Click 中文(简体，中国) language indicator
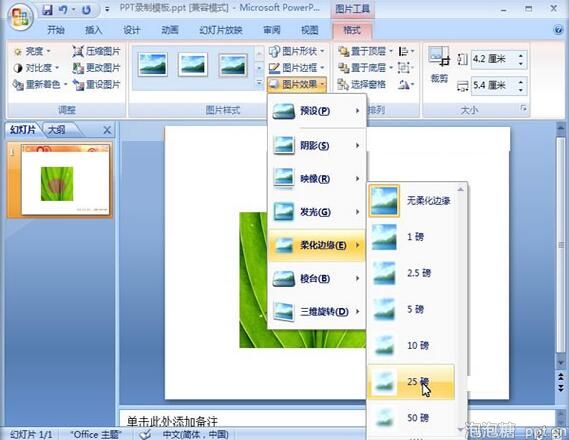This screenshot has height=440, width=569. 196,434
